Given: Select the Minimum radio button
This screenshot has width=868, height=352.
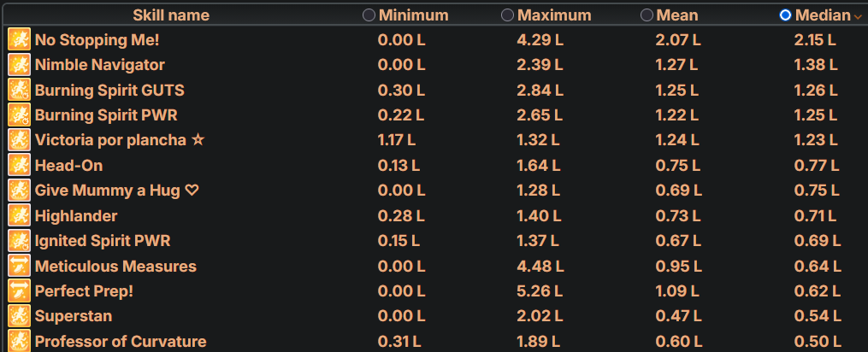Looking at the screenshot, I should click(x=369, y=15).
